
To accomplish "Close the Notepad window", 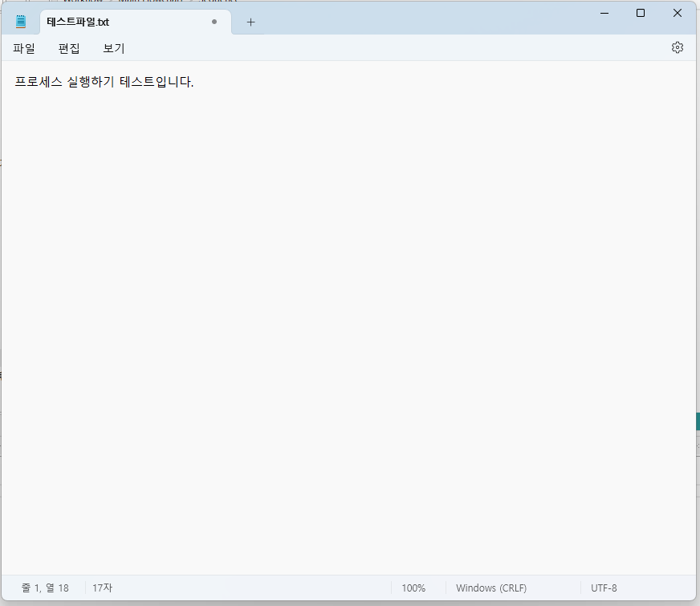I will (678, 14).
